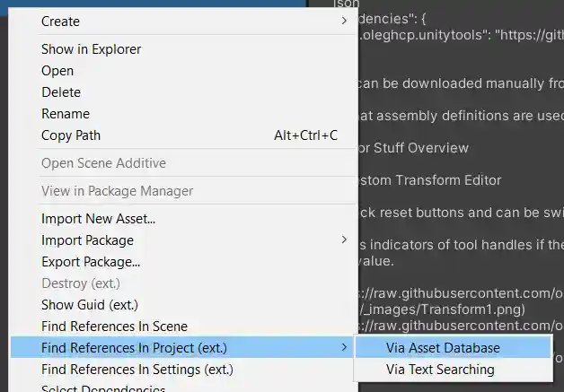This screenshot has height=392, width=564.
Task: Select Copy Path option
Action: click(71, 135)
